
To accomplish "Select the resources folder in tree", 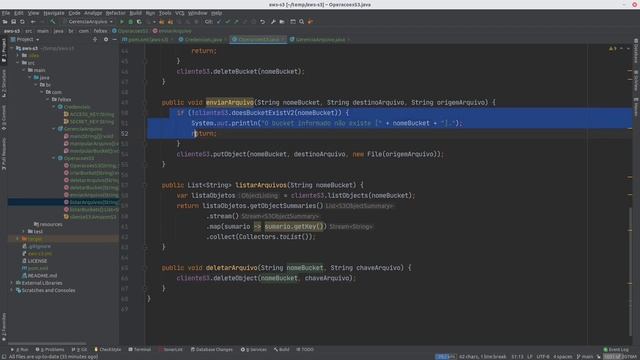I will 48,224.
